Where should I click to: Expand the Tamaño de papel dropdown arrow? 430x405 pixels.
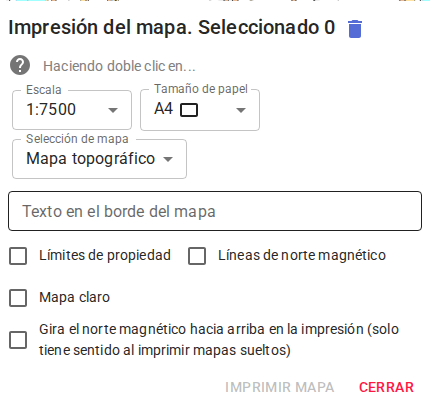tap(241, 110)
